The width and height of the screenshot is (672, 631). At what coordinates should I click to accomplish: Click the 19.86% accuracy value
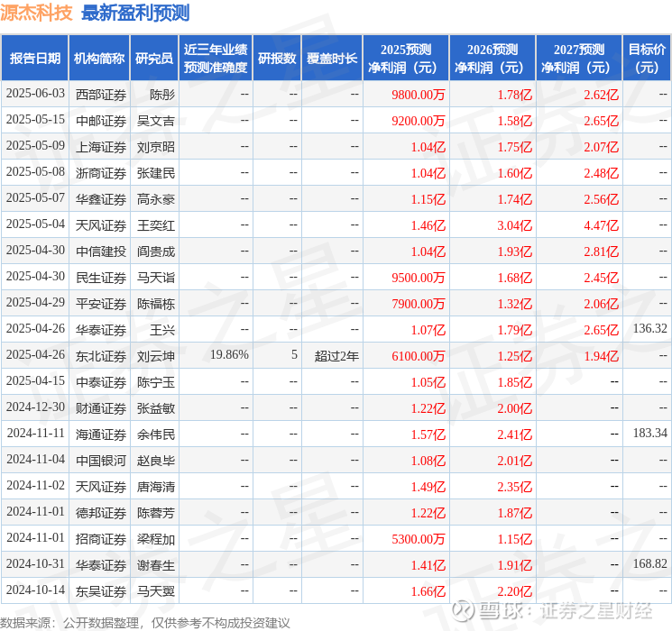tap(229, 355)
